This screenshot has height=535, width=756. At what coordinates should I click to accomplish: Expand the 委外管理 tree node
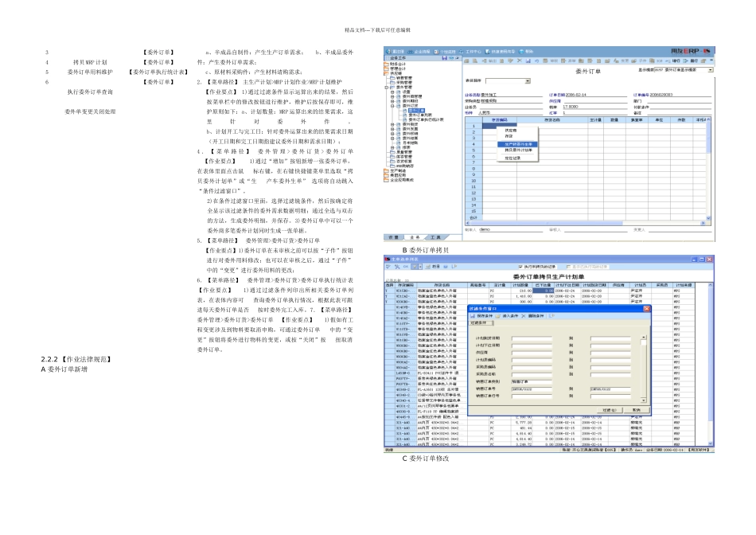coord(387,88)
